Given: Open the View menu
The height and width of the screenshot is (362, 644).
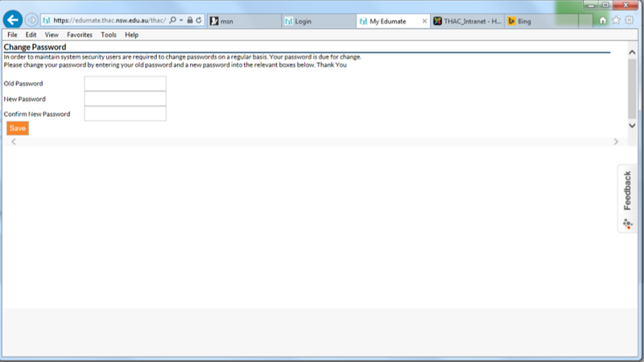Looking at the screenshot, I should tap(52, 35).
